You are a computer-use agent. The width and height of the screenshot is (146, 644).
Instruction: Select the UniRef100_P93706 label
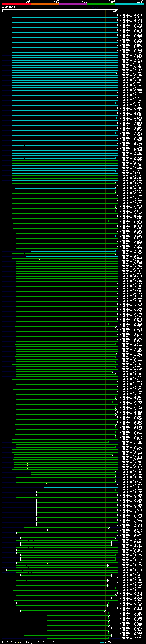[x=131, y=321]
